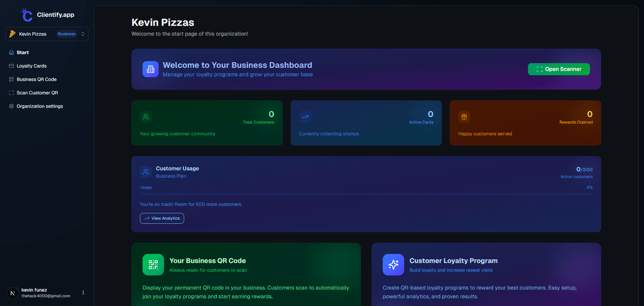This screenshot has height=306, width=644.
Task: Click the Rewards Claimed gift icon
Action: coord(464,117)
